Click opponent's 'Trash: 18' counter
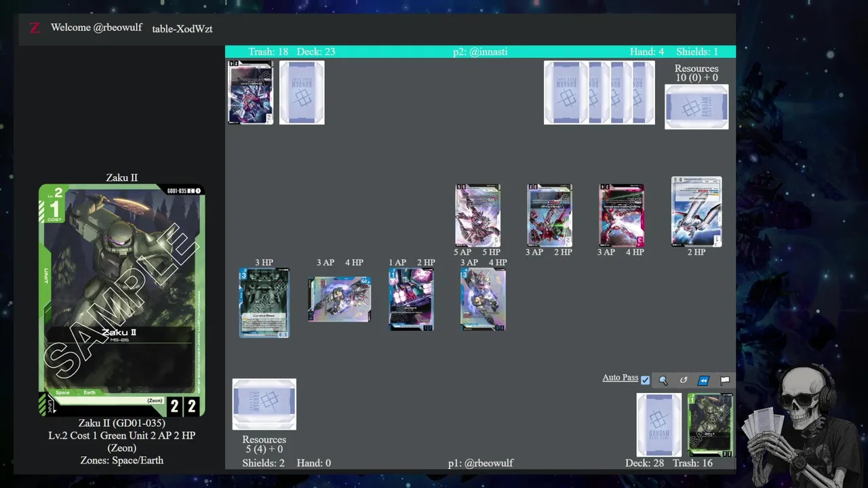 pos(268,52)
